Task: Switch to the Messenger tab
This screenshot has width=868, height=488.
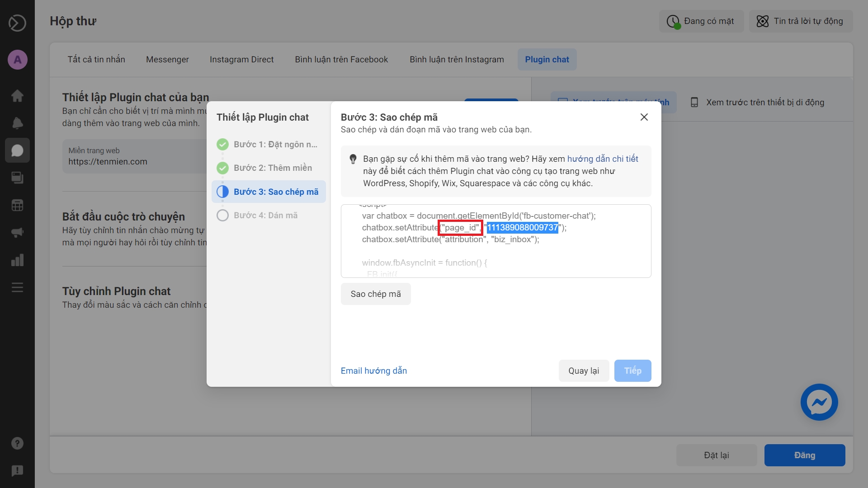Action: tap(167, 60)
